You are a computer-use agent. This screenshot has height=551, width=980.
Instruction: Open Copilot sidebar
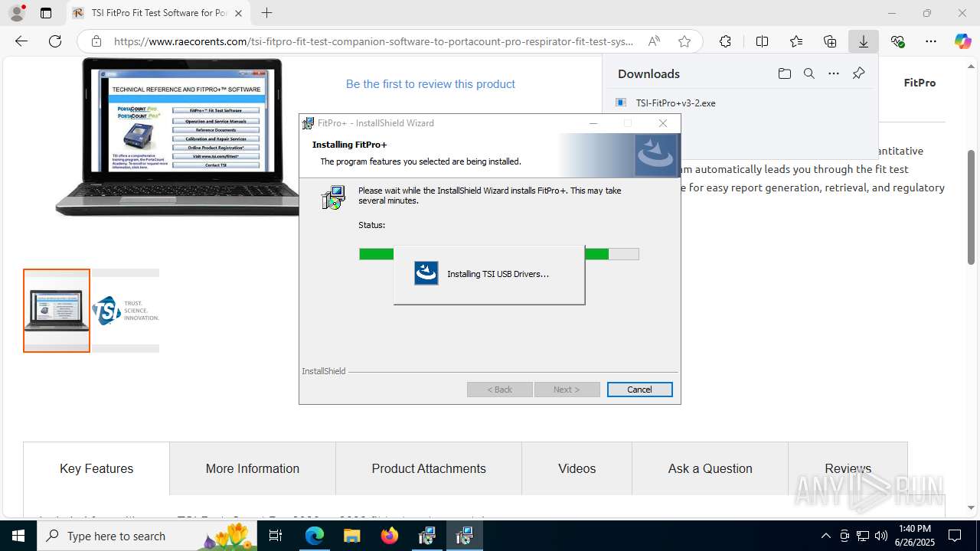(x=962, y=41)
